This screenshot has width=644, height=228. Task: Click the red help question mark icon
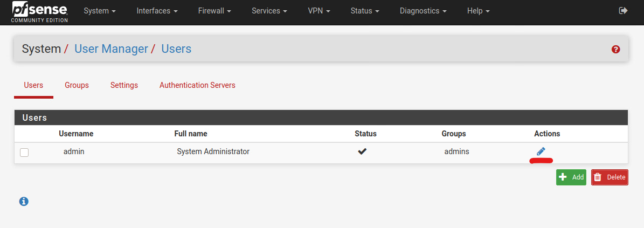pos(615,49)
